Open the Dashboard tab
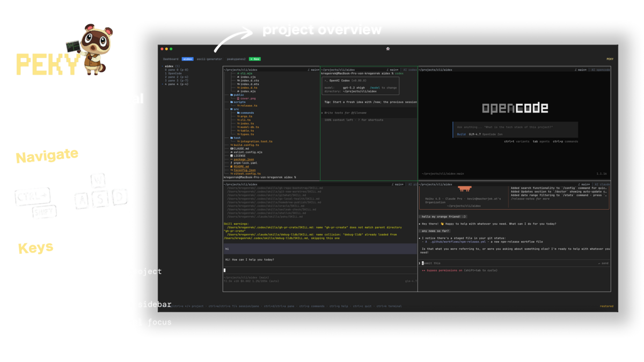The image size is (644, 362). click(x=171, y=59)
